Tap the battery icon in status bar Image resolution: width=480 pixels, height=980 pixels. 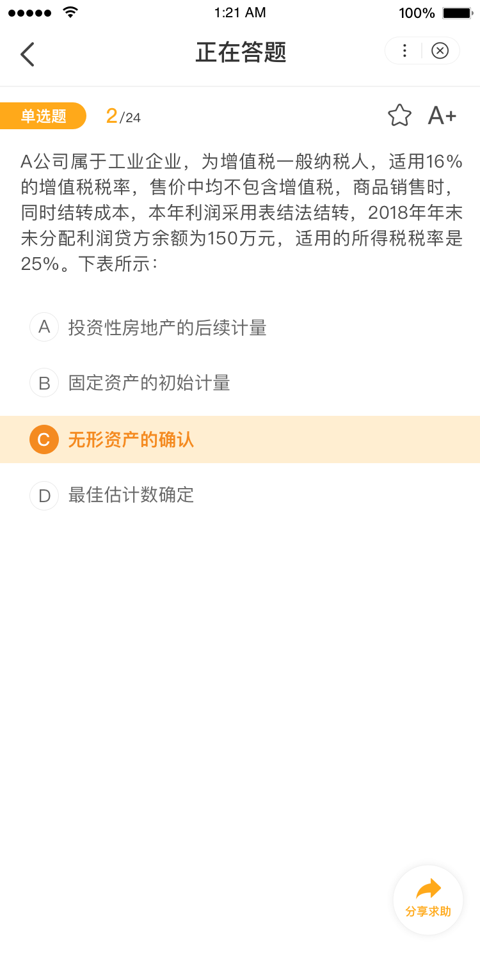pos(457,13)
